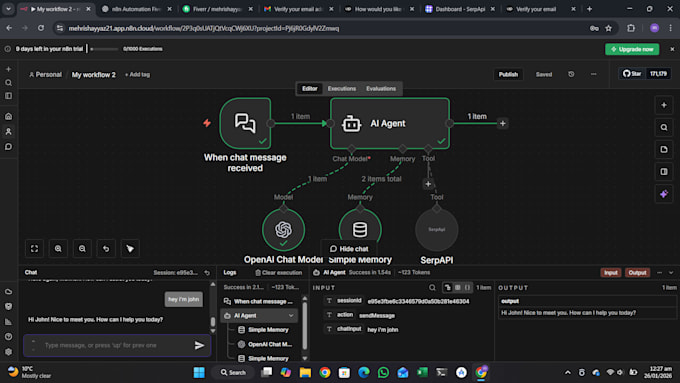Toggle the Input pane button

(611, 272)
